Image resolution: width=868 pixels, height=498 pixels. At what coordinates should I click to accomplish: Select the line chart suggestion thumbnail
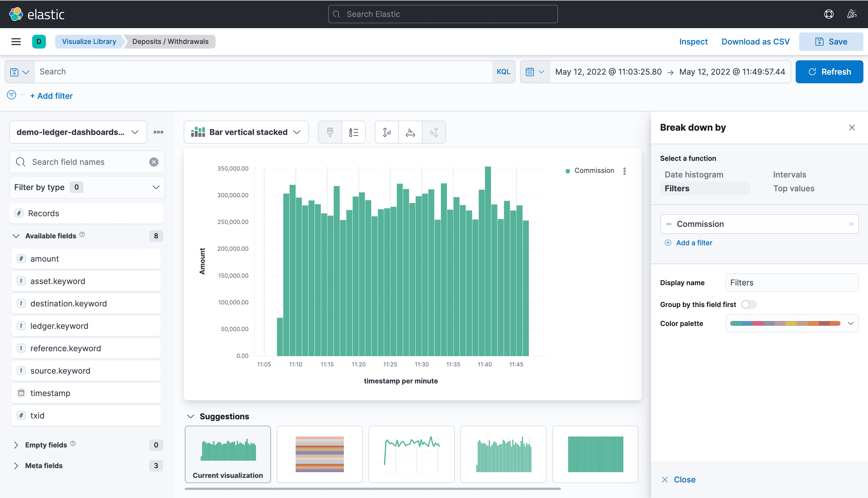pos(411,454)
